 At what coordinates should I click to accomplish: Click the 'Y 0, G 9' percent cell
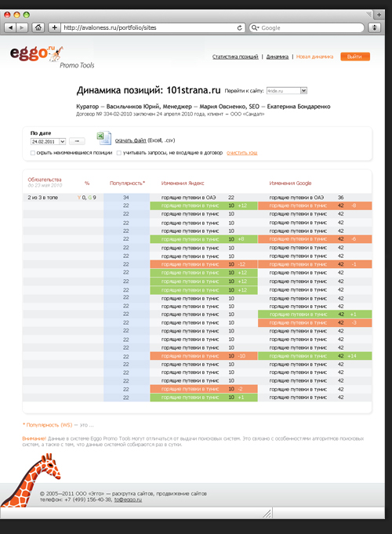pos(87,198)
